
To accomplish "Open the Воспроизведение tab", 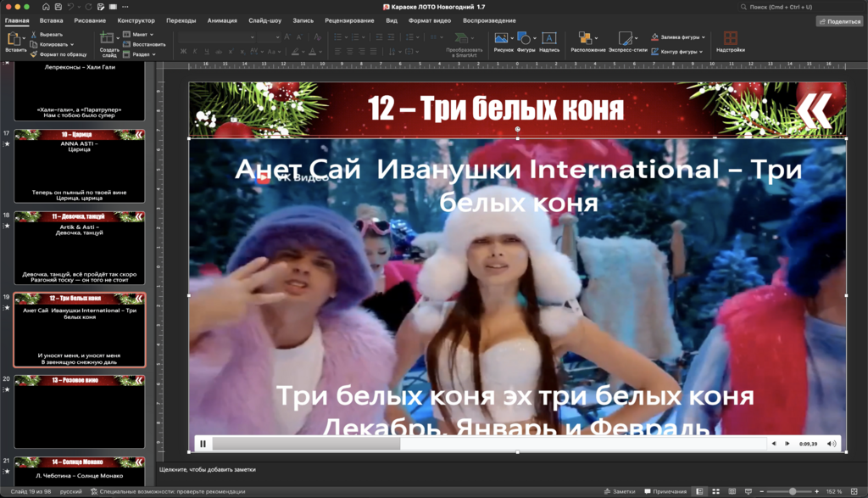I will [x=489, y=20].
